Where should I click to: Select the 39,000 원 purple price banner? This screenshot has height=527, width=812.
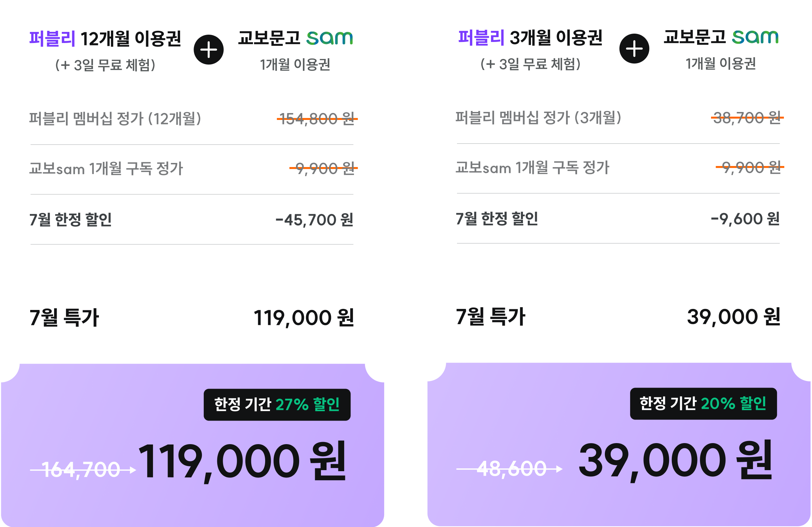[619, 444]
